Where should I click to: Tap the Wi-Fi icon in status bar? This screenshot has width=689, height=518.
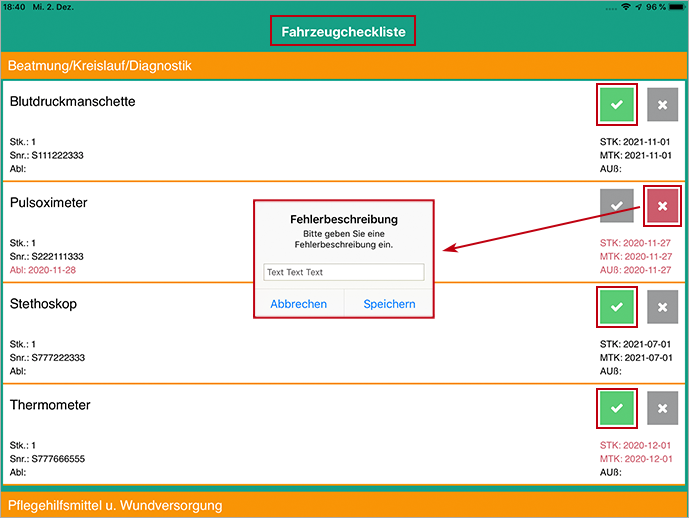(x=626, y=7)
